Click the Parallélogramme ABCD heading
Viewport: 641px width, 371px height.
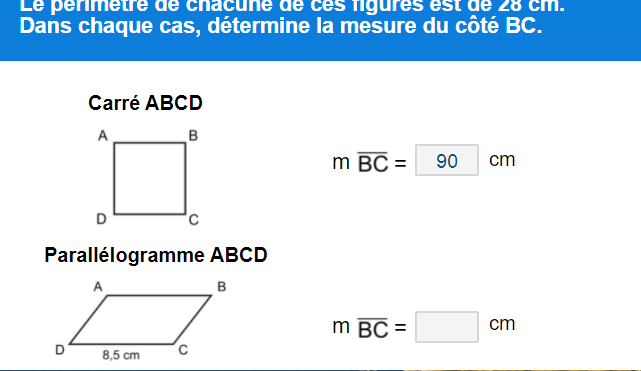[156, 255]
